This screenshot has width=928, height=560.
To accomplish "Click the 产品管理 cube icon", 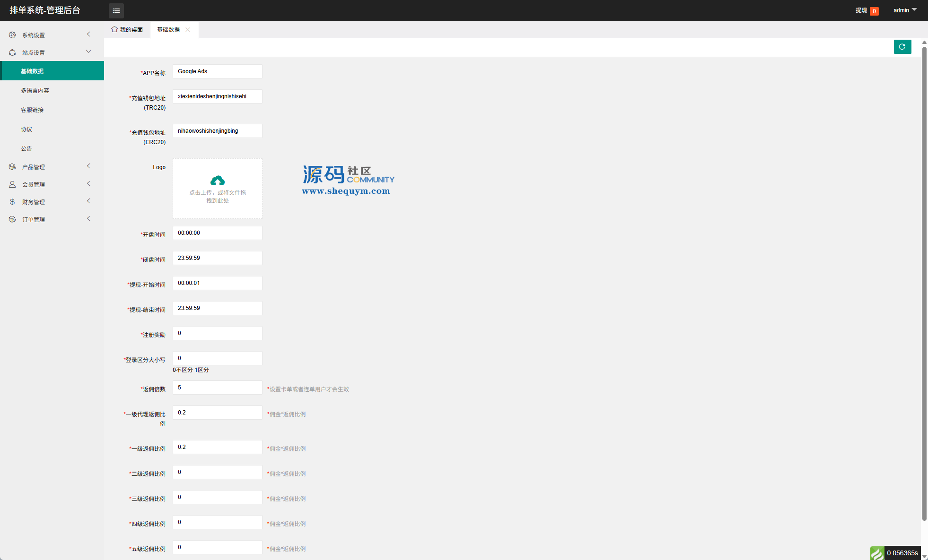I will click(12, 167).
